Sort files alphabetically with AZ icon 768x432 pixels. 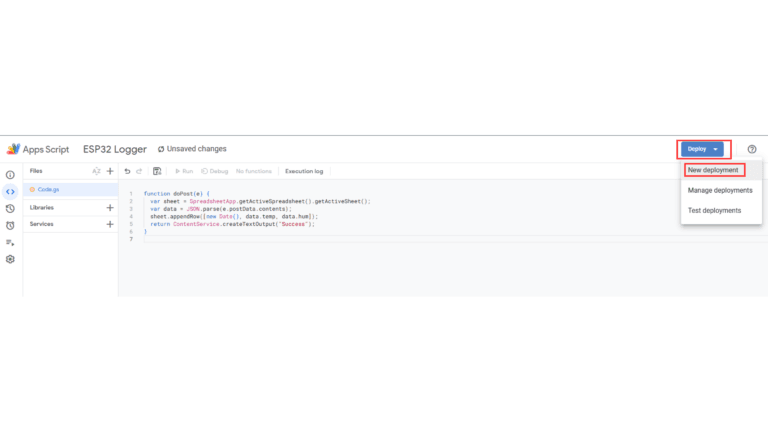click(96, 171)
